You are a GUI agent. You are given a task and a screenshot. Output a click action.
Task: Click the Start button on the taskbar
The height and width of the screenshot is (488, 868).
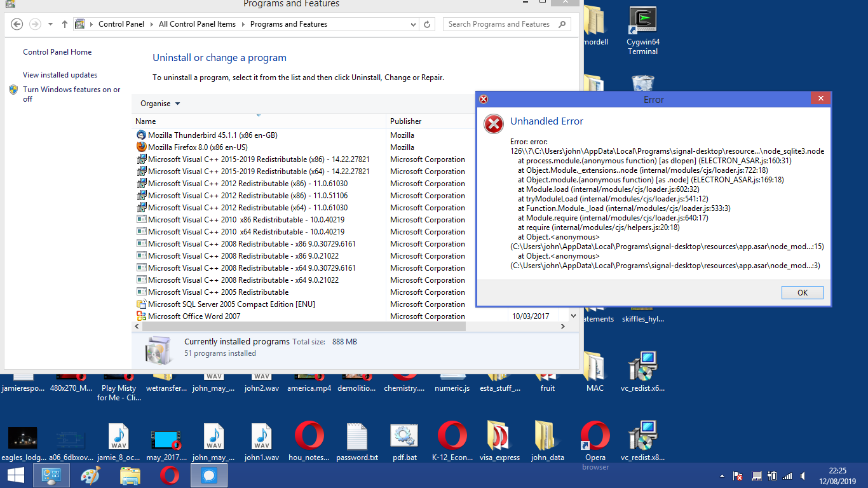[x=15, y=475]
